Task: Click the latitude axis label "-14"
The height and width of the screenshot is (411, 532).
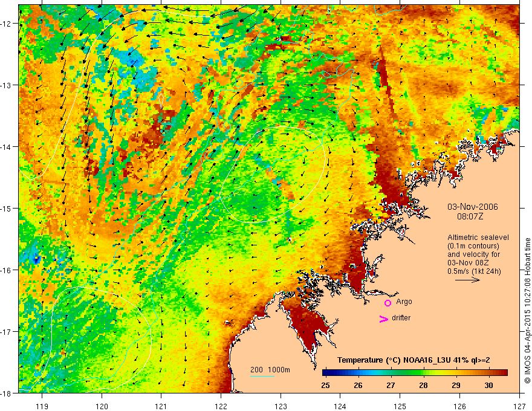Action: (x=5, y=147)
